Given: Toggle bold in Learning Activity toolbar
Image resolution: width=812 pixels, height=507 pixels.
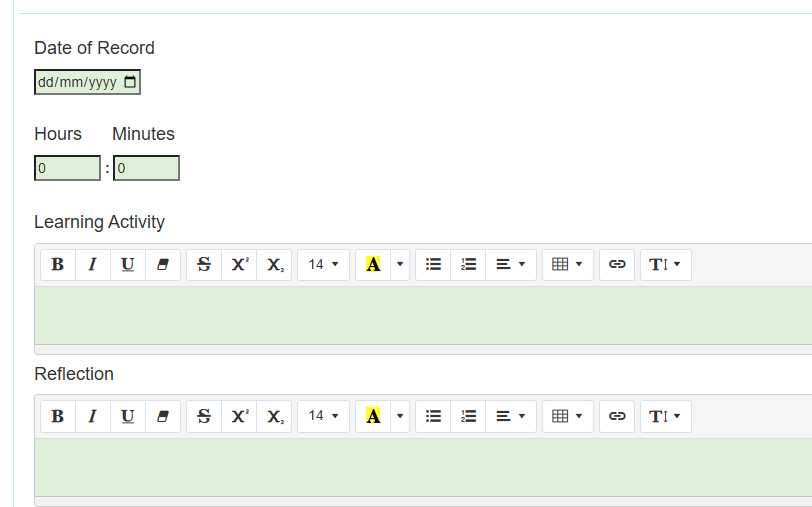Looking at the screenshot, I should pos(58,265).
